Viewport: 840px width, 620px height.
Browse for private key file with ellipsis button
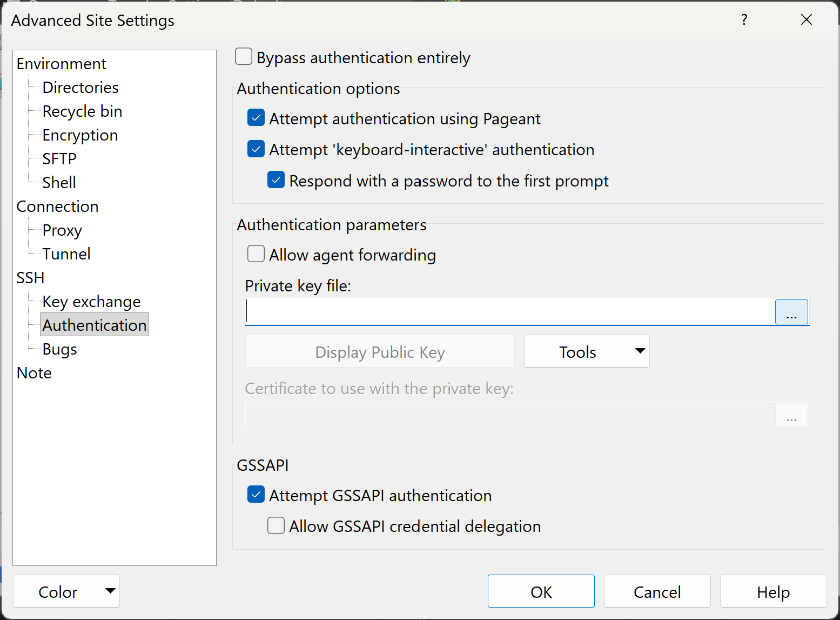pyautogui.click(x=791, y=312)
